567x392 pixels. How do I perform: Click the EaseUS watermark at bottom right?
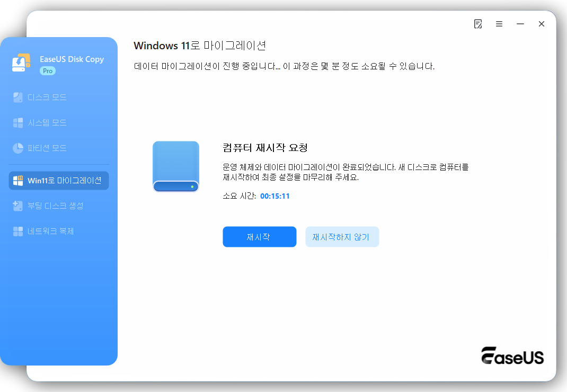(x=512, y=357)
